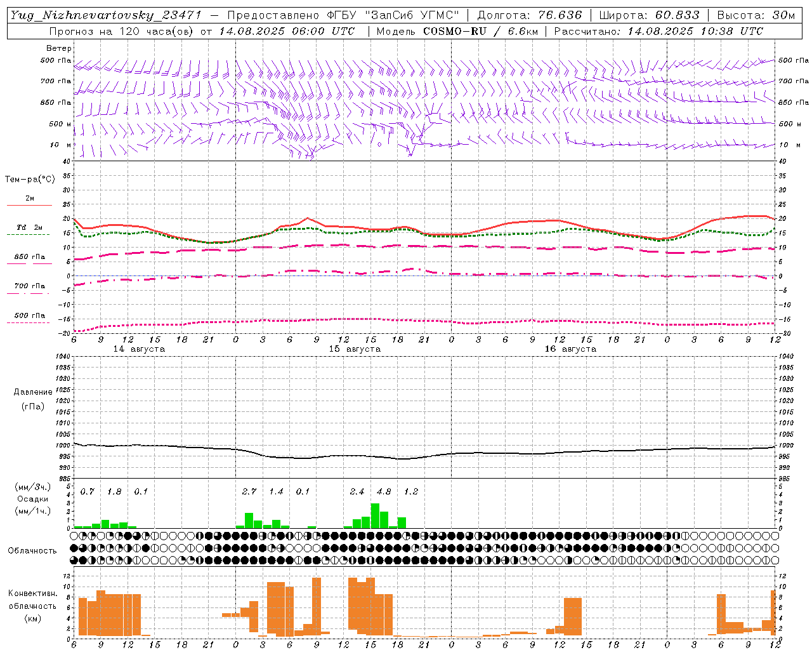Click the computed time 14.08.2025 10:38 UTC
This screenshot has height=650, width=812.
pyautogui.click(x=695, y=31)
